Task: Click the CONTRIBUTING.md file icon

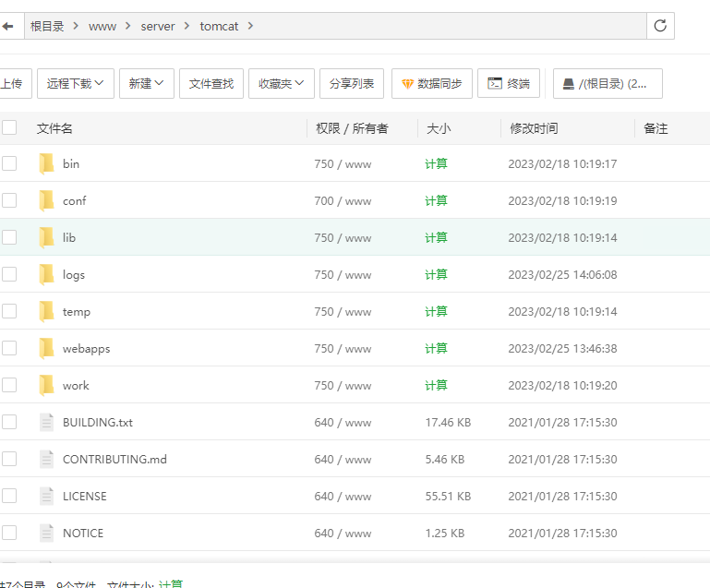Action: coord(47,459)
